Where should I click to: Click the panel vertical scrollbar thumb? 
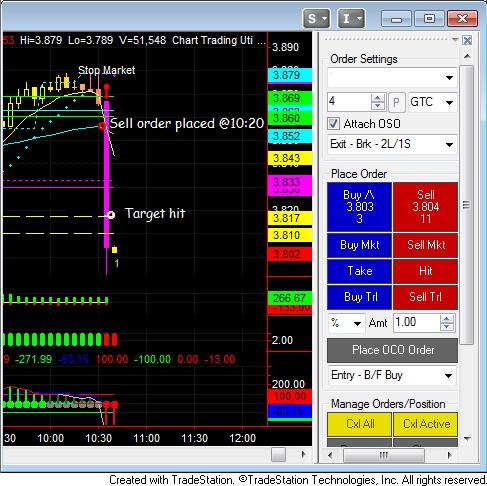pos(466,205)
